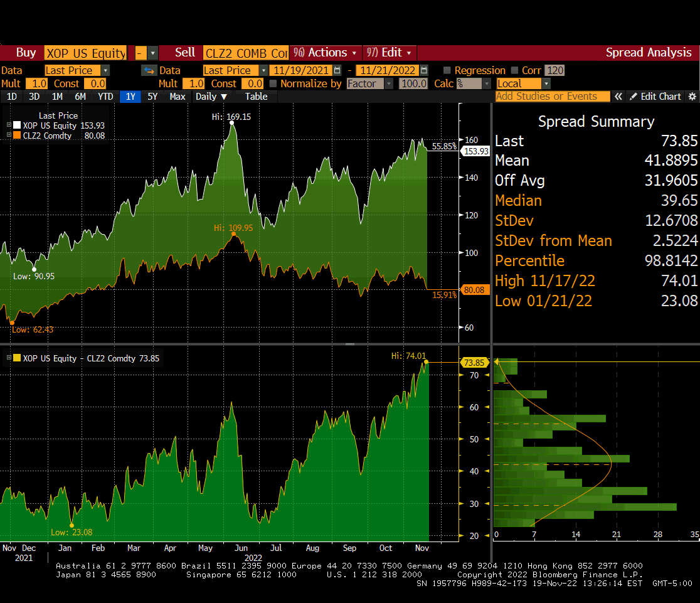Select the 1M range tab

[x=57, y=97]
